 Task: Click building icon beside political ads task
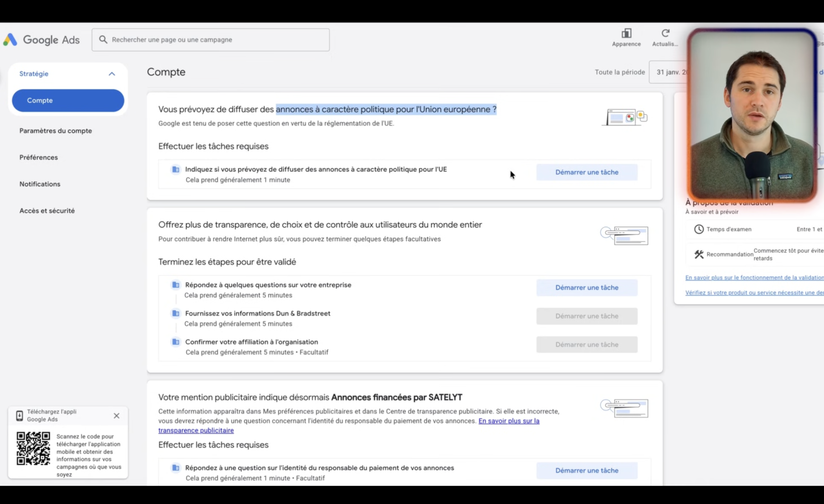point(175,170)
